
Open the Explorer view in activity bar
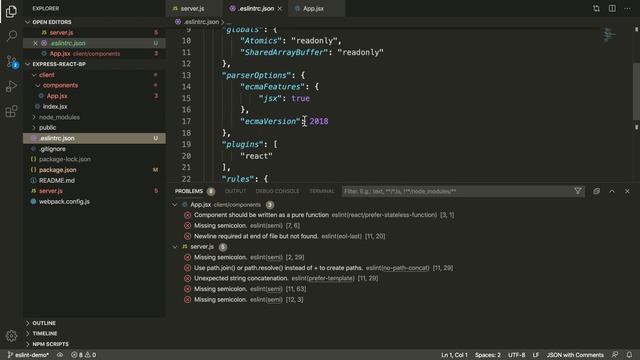[x=11, y=11]
